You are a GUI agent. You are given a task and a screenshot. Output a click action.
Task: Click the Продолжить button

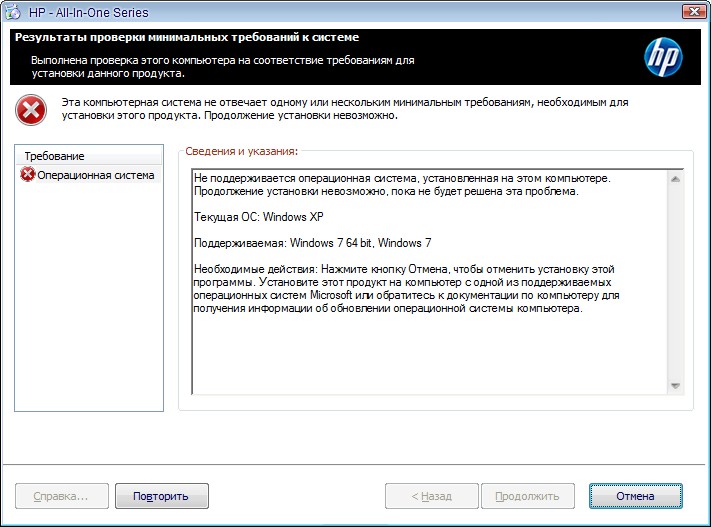point(527,496)
